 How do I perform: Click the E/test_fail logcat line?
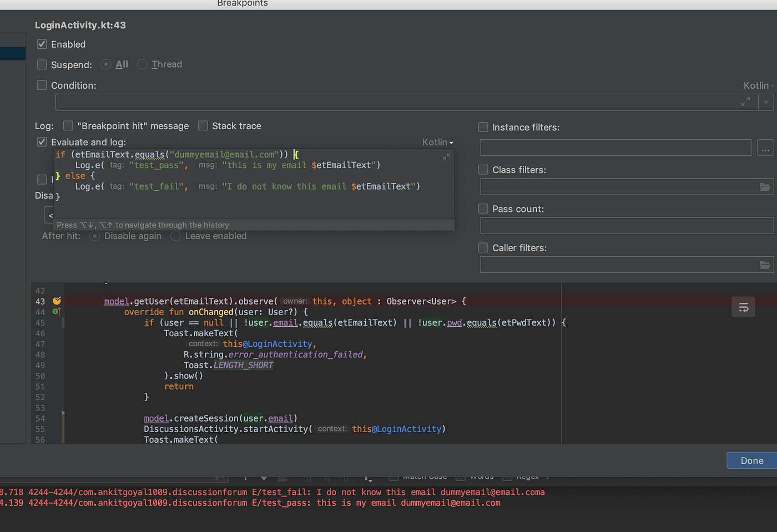tap(273, 492)
